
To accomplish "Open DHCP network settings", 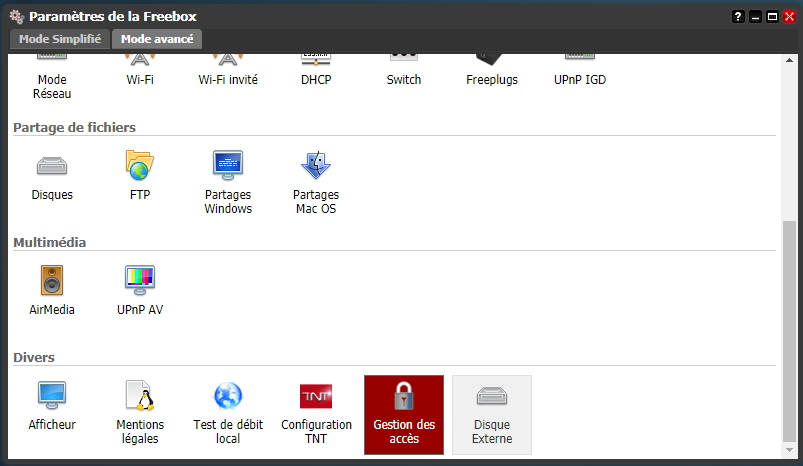I will 316,73.
